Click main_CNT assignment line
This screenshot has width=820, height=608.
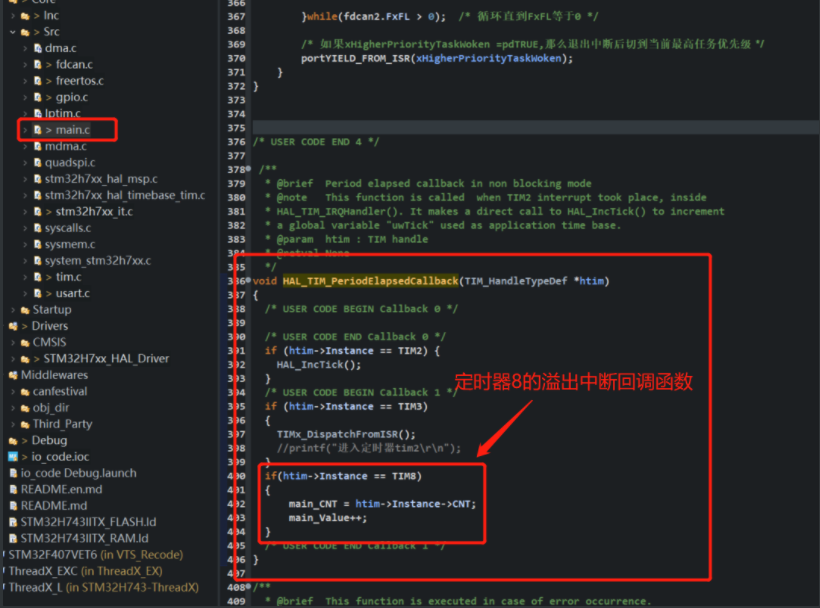click(382, 504)
